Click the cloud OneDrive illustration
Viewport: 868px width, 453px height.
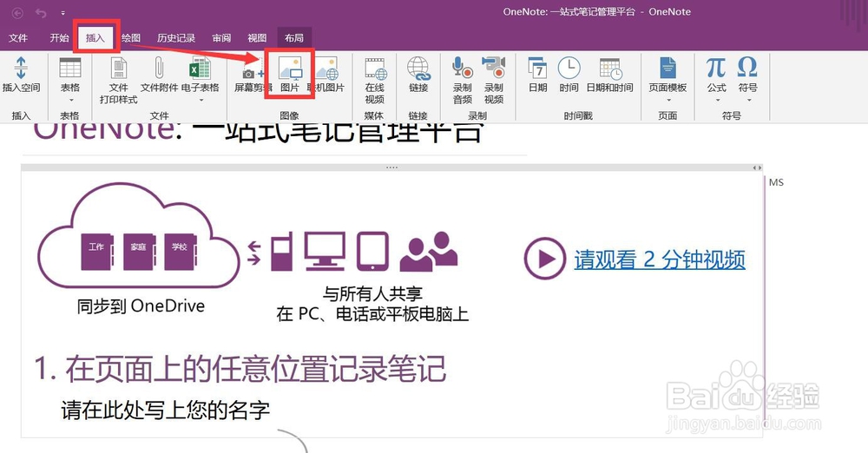point(138,235)
